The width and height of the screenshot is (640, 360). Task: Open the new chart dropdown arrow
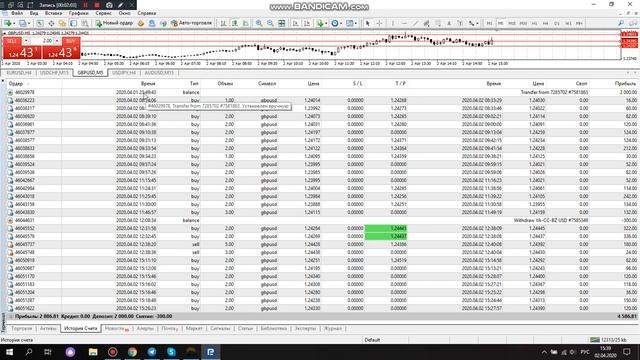click(x=14, y=23)
